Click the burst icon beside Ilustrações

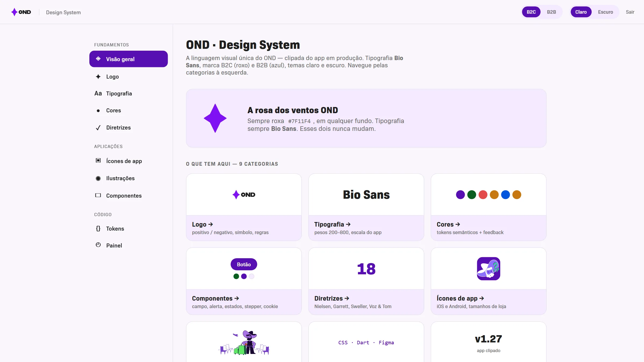(98, 178)
